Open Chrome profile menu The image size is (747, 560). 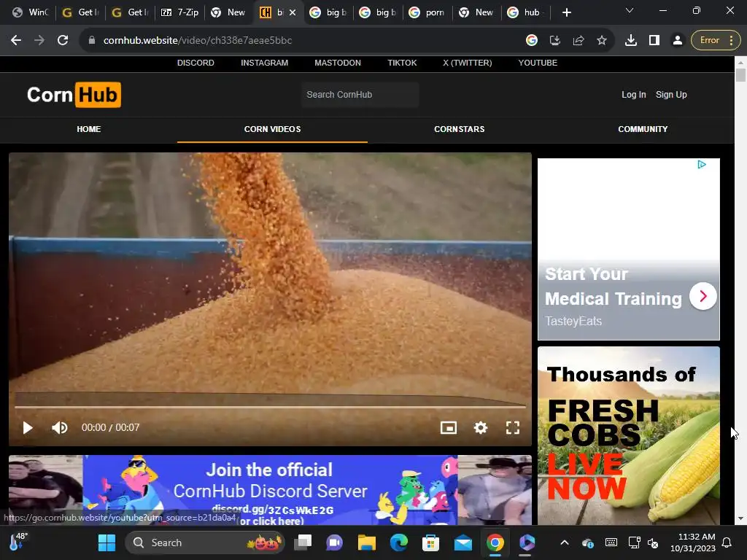tap(678, 41)
